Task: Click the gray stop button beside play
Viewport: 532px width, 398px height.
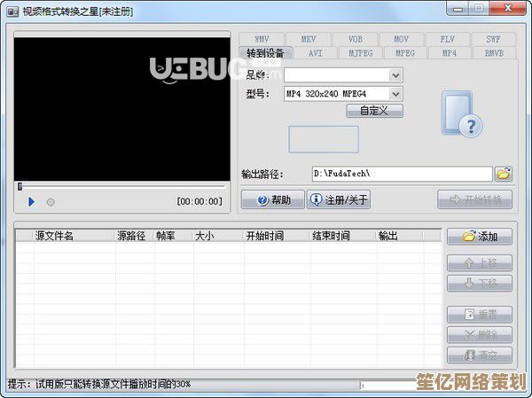Action: 51,202
